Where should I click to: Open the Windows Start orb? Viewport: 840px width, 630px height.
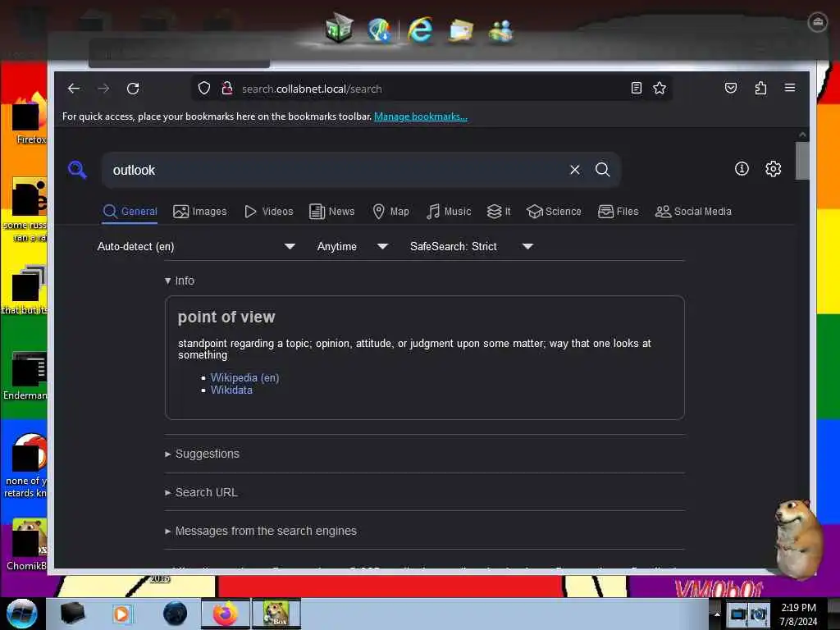click(21, 614)
